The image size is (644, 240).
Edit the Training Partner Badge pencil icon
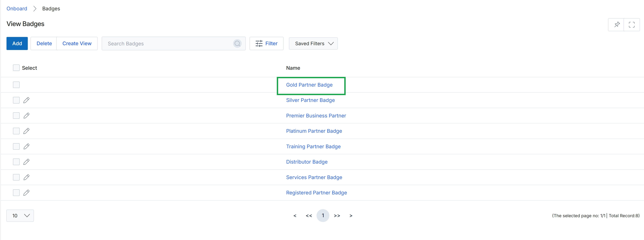[26, 147]
